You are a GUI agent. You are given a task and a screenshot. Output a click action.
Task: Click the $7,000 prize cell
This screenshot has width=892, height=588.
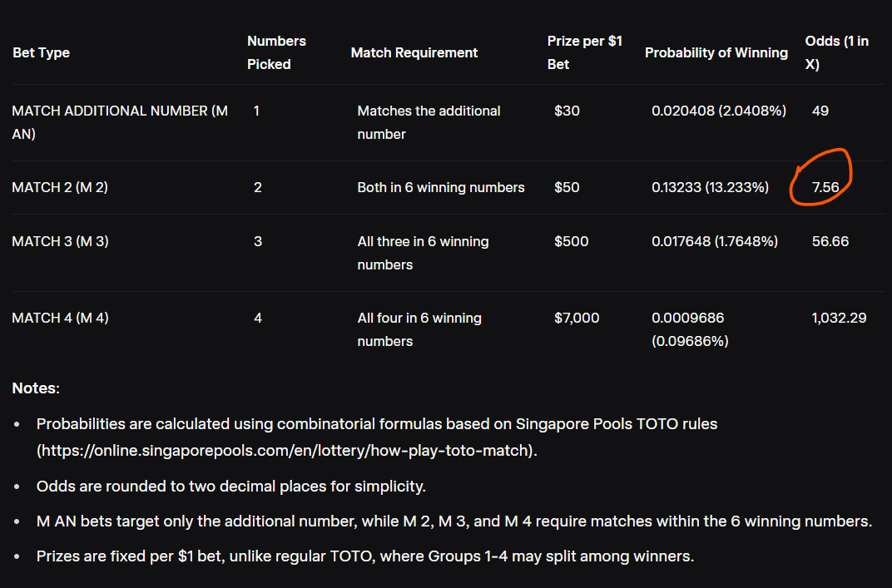[x=577, y=318]
